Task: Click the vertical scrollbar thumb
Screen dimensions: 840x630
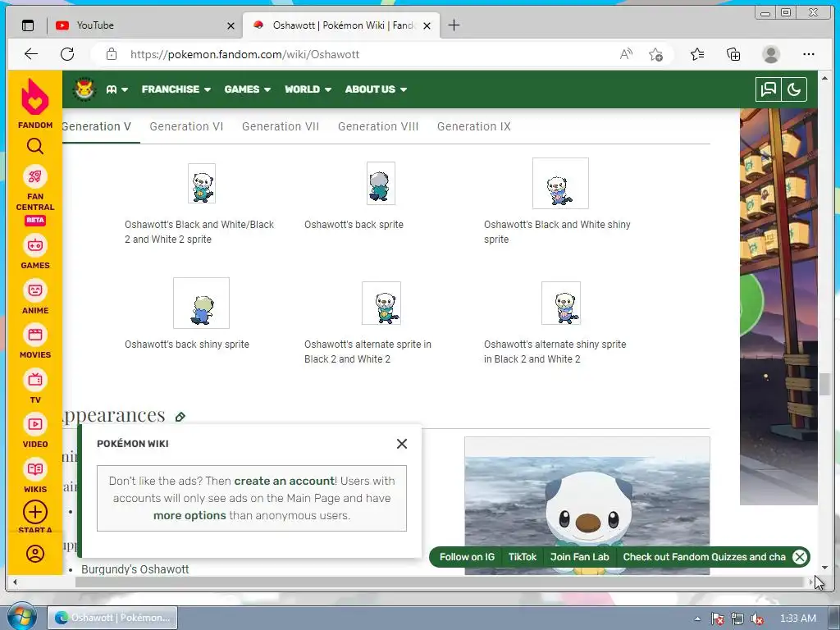Action: 824,384
